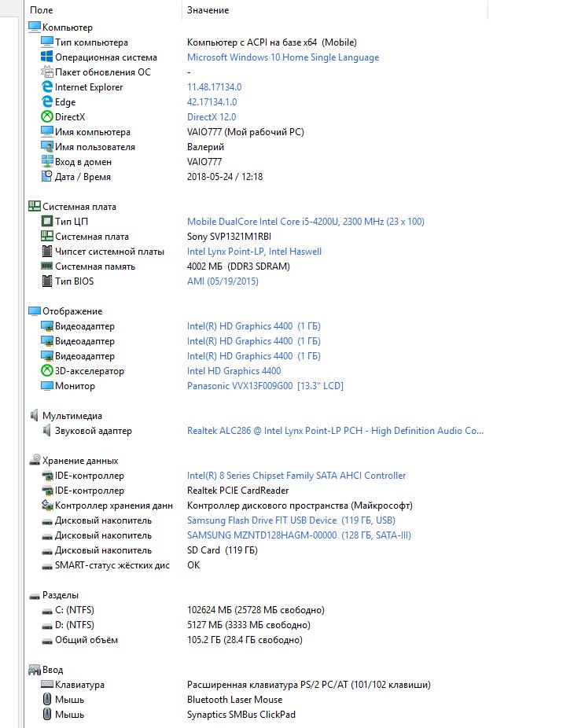Open the Intel HD Graphics 4400 3D accelerator link
Screen dimensions: 574x728
click(234, 370)
